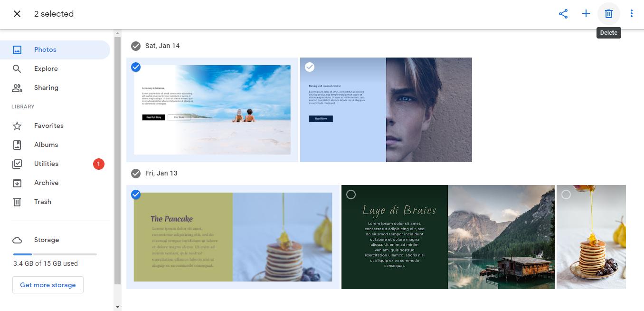Open Explore in the sidebar

pos(46,69)
